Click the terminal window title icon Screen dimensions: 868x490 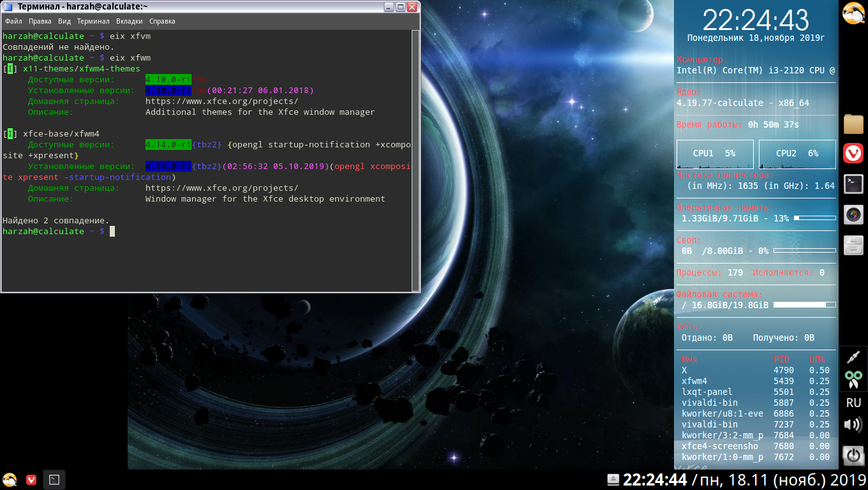pyautogui.click(x=8, y=8)
